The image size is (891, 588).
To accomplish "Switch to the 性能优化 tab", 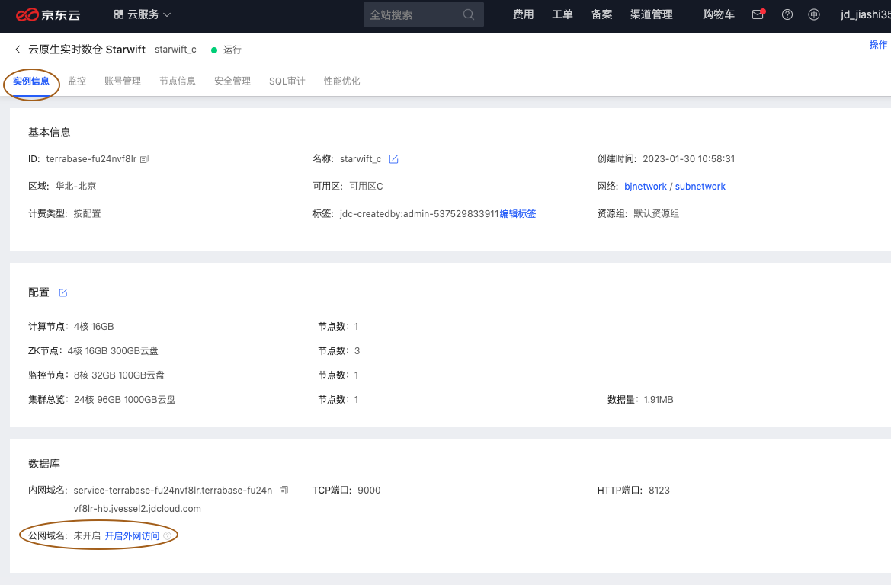I will pyautogui.click(x=342, y=81).
